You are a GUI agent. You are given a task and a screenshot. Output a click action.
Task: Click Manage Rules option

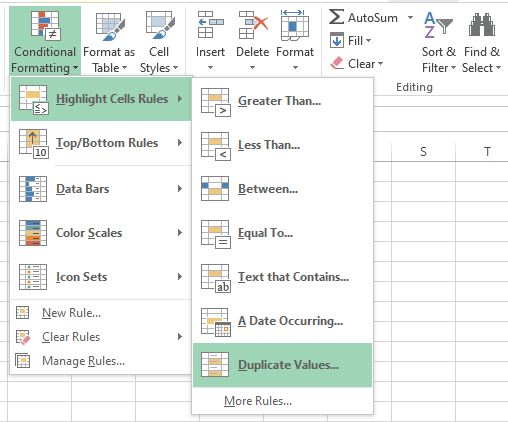tap(83, 361)
